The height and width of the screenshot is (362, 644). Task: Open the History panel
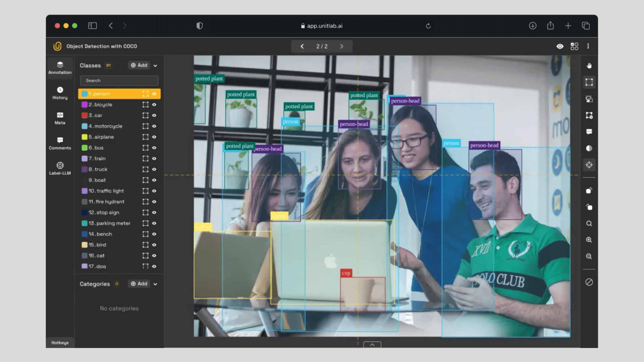pyautogui.click(x=60, y=93)
